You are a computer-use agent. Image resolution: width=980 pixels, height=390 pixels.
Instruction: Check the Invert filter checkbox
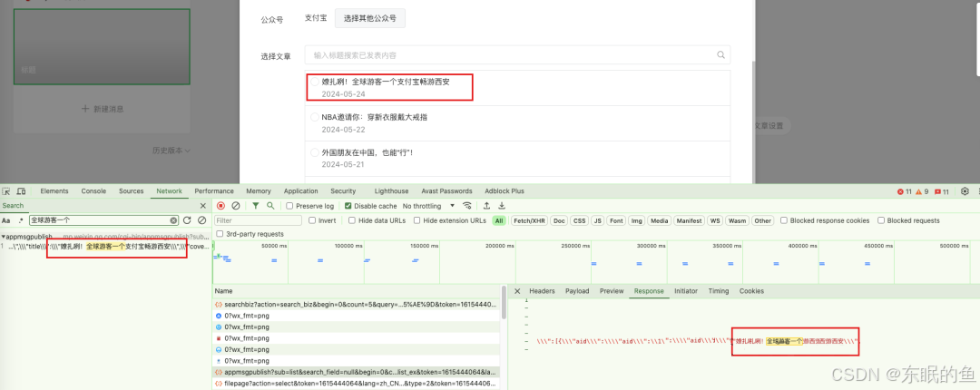pyautogui.click(x=312, y=220)
